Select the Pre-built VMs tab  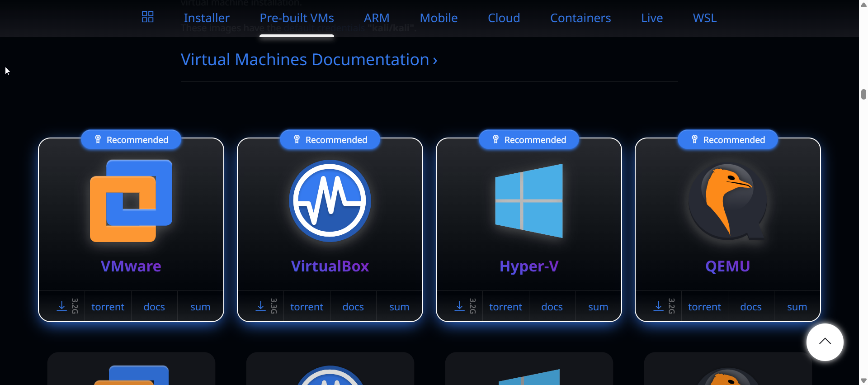click(x=297, y=18)
